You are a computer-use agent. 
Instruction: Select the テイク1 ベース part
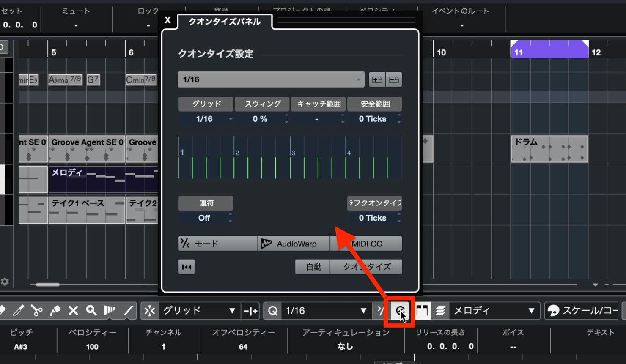click(87, 210)
